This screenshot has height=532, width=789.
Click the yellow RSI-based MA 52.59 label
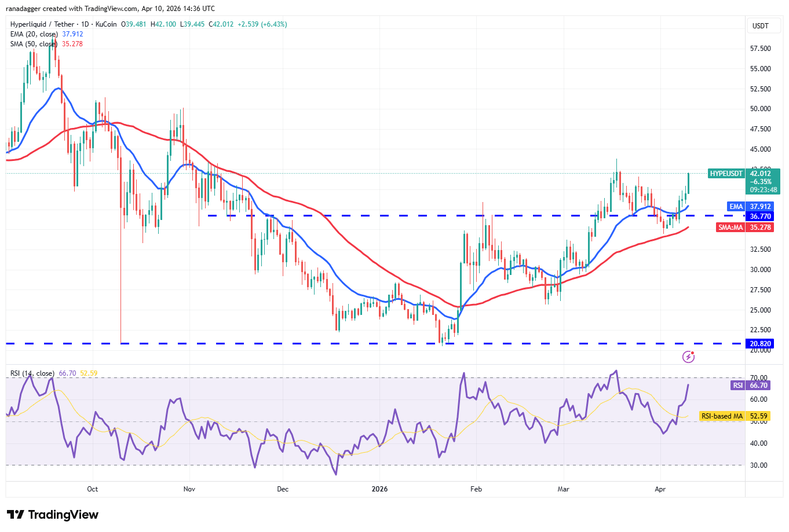(735, 416)
